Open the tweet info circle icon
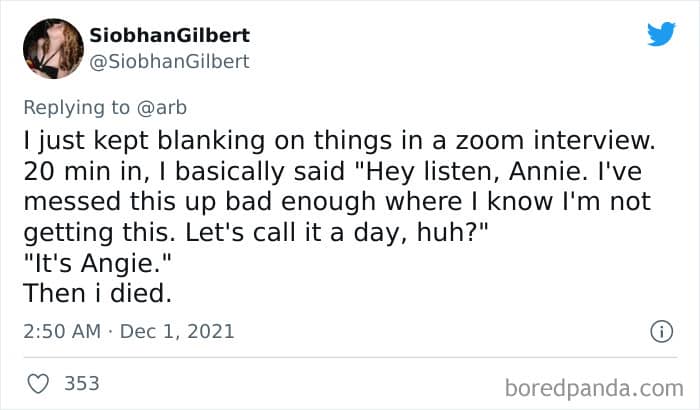The width and height of the screenshot is (700, 410). pyautogui.click(x=660, y=330)
